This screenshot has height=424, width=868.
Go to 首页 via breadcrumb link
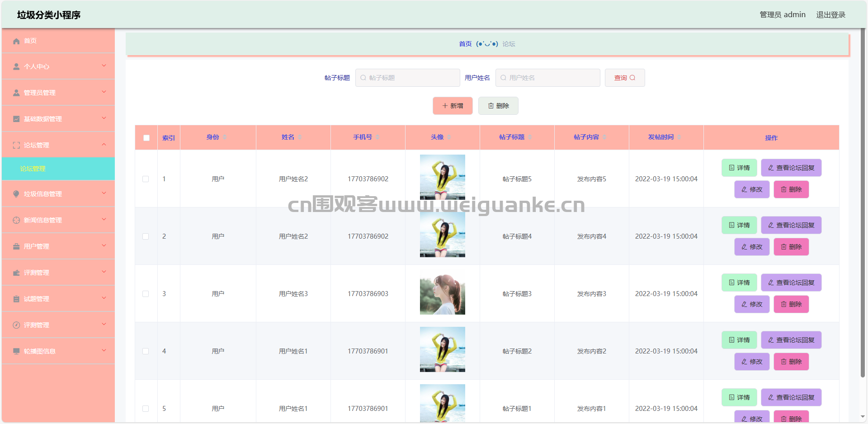pyautogui.click(x=465, y=44)
